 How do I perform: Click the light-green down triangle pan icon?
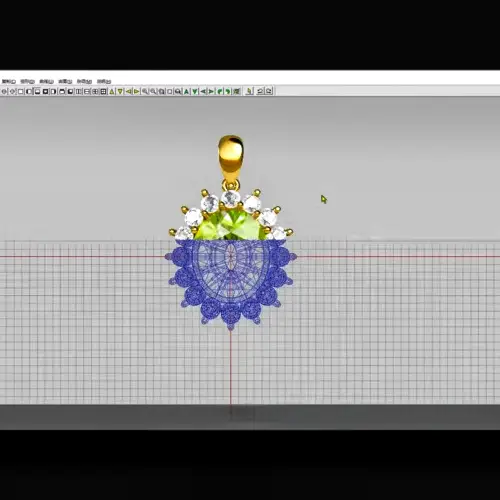pos(120,91)
